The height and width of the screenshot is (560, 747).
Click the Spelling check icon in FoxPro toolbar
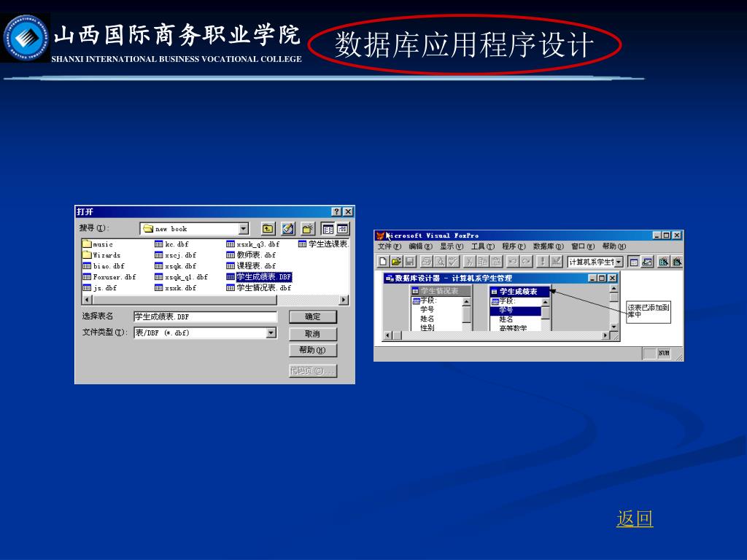pos(453,262)
